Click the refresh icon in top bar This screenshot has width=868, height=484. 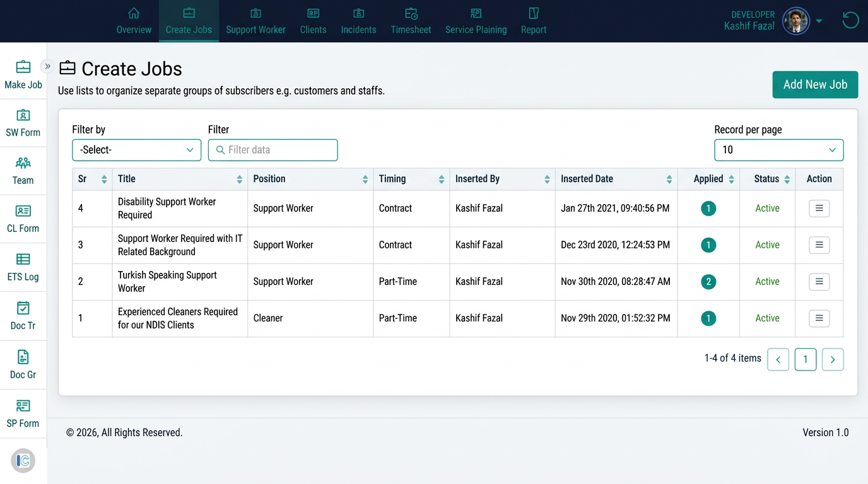click(850, 21)
